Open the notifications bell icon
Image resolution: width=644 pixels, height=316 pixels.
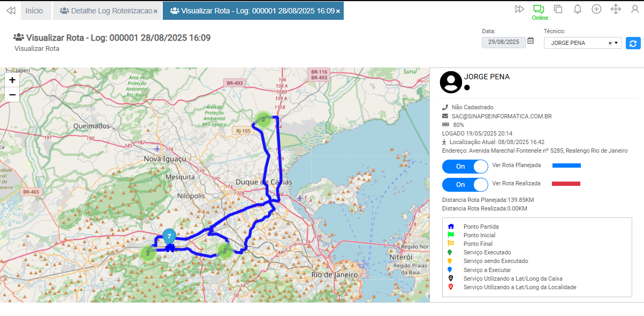pyautogui.click(x=578, y=9)
